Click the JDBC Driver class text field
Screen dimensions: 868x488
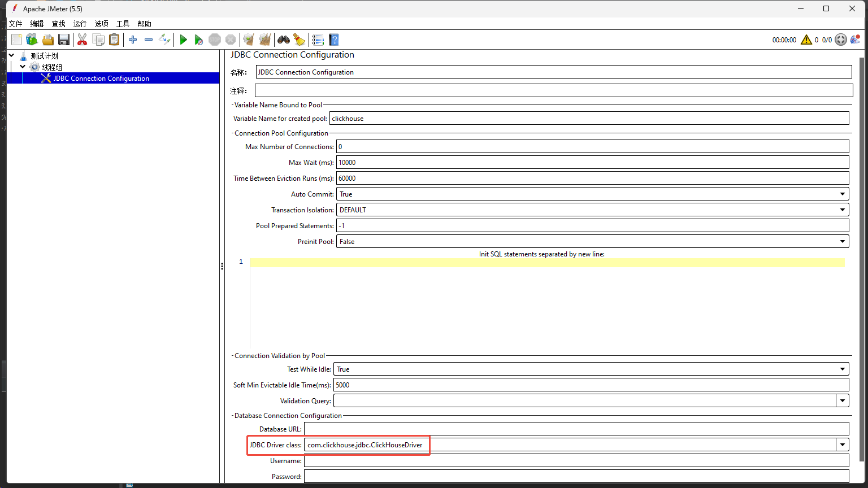pyautogui.click(x=570, y=445)
